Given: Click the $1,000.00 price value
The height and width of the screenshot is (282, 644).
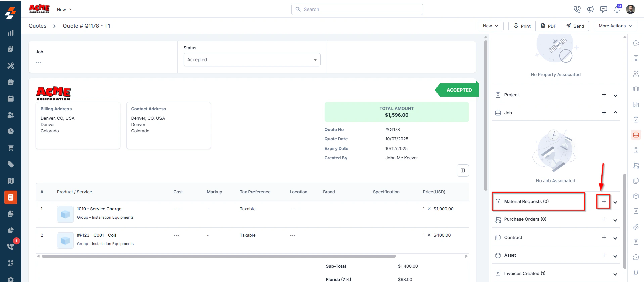Looking at the screenshot, I should (444, 209).
